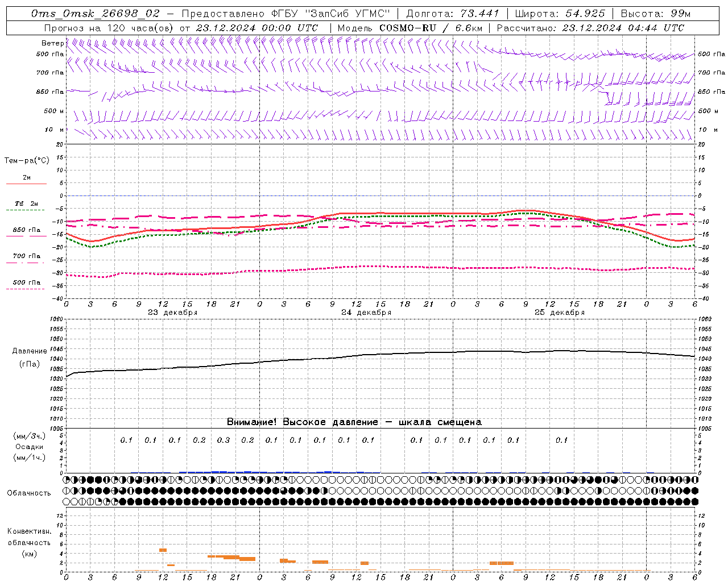Click the Тем-ра(°C) temperature panel label

click(27, 161)
